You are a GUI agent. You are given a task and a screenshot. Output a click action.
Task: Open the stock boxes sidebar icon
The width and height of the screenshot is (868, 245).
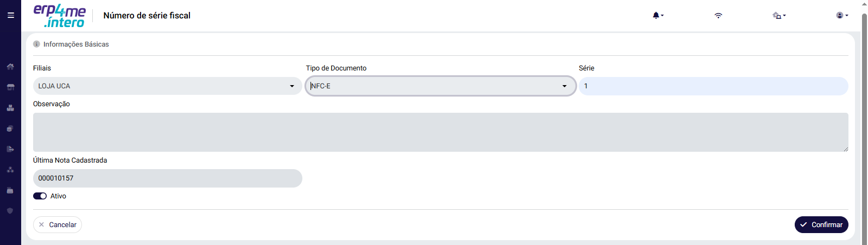pos(10,108)
